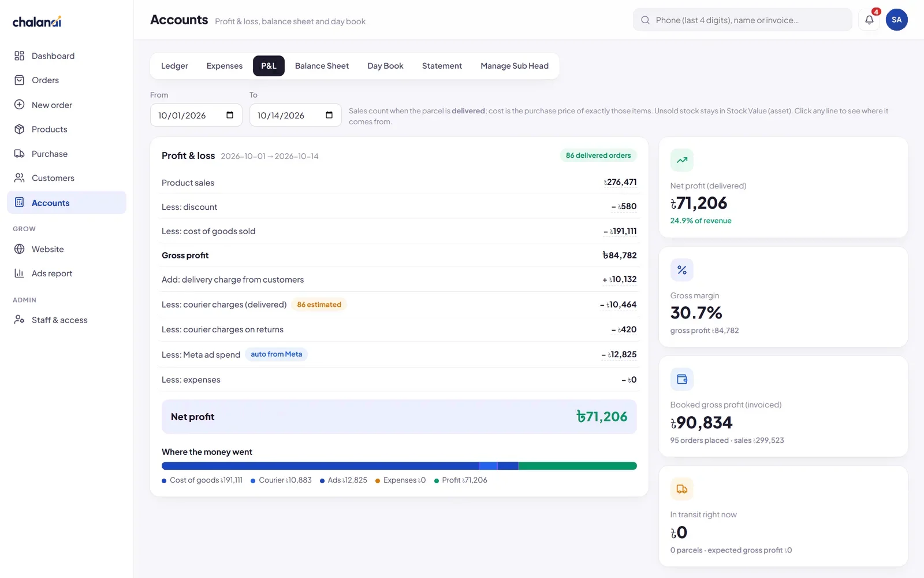Click the auto from Meta badge
924x578 pixels.
tap(276, 354)
